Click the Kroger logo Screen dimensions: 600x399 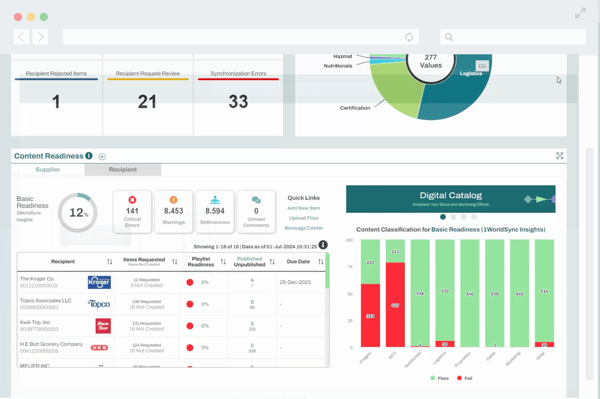(x=99, y=282)
